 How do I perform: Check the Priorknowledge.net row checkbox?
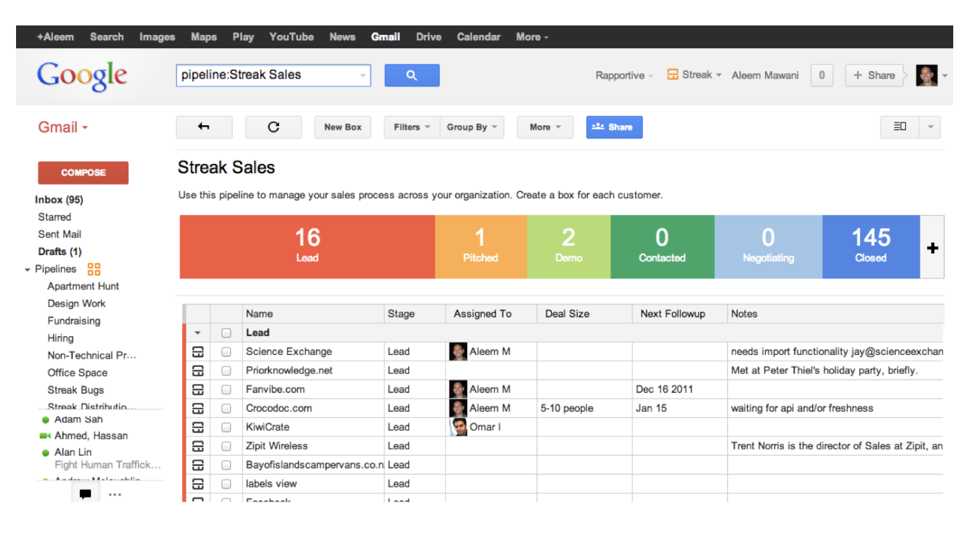coord(226,370)
